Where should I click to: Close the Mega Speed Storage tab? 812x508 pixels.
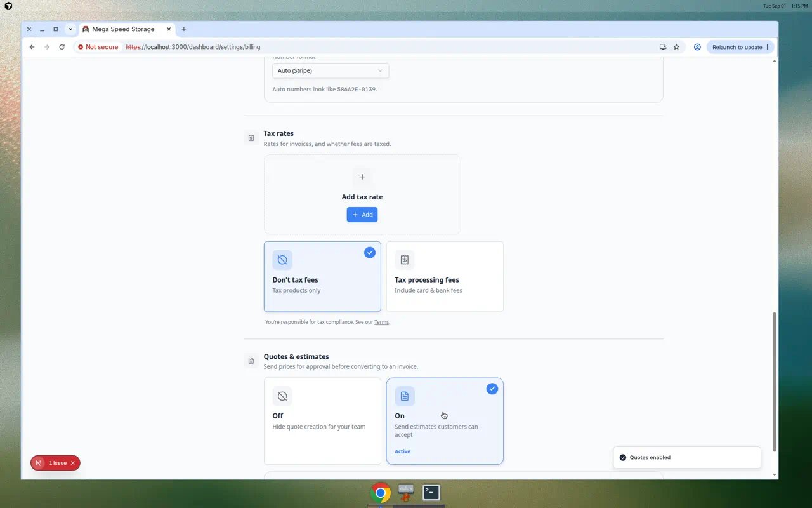[x=169, y=29]
